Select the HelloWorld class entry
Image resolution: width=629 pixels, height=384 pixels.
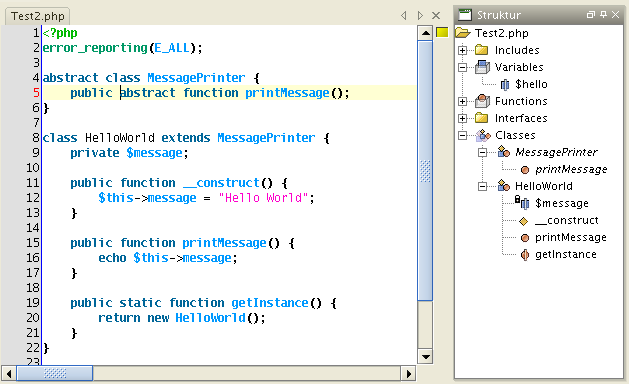(x=544, y=186)
